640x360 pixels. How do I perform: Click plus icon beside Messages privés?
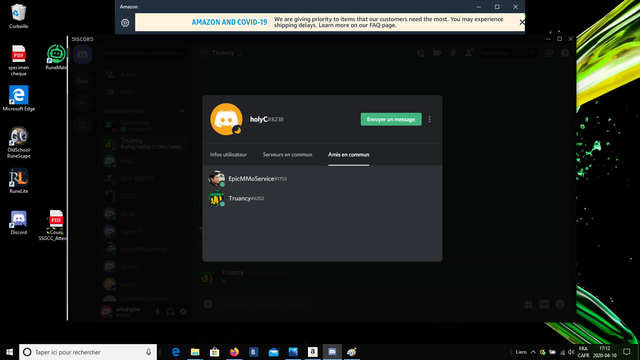(182, 111)
